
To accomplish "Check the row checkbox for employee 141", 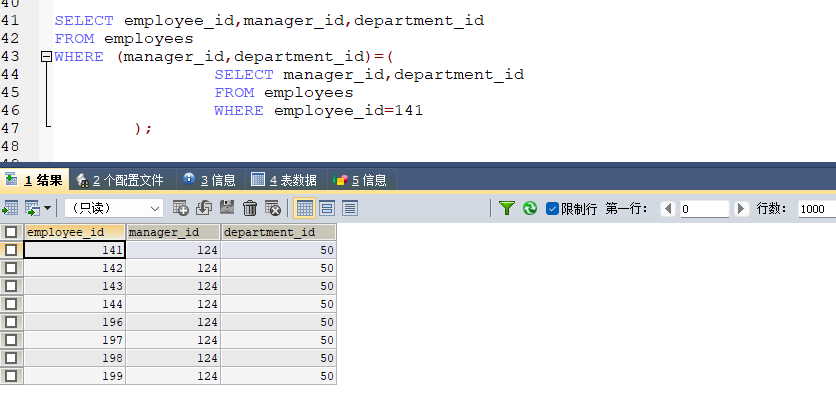I will (11, 250).
